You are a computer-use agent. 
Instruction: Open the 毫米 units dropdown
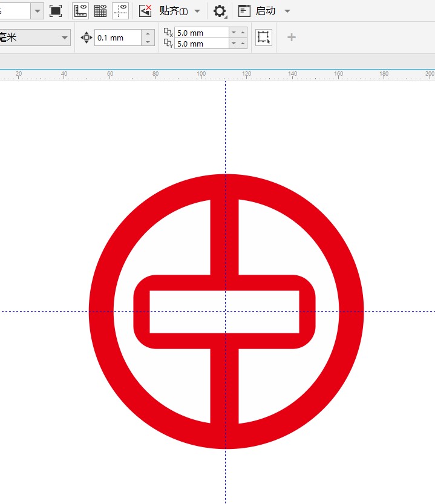[x=35, y=38]
